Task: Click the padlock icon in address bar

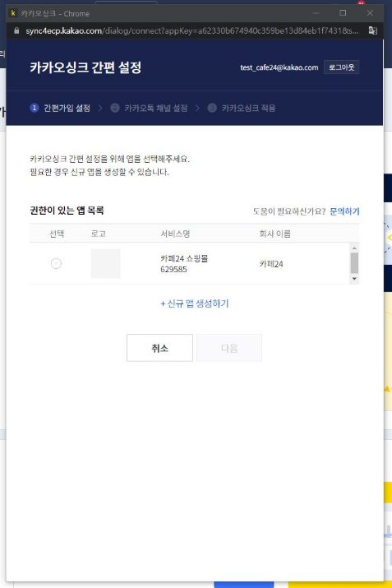Action: coord(16,30)
